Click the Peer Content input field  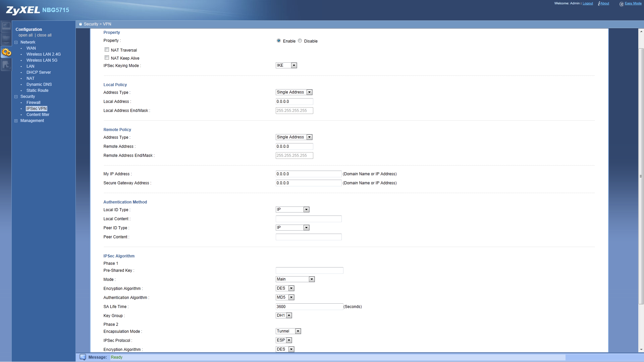pyautogui.click(x=309, y=237)
